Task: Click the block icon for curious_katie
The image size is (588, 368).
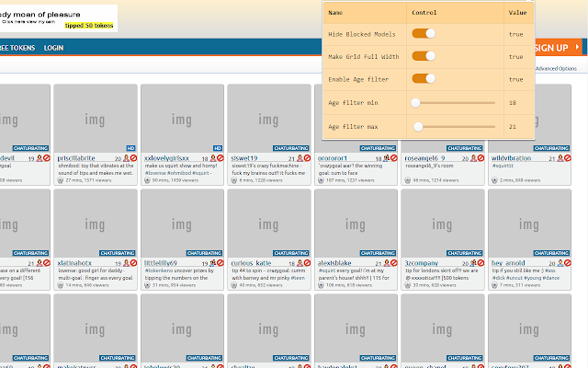Action: (307, 263)
